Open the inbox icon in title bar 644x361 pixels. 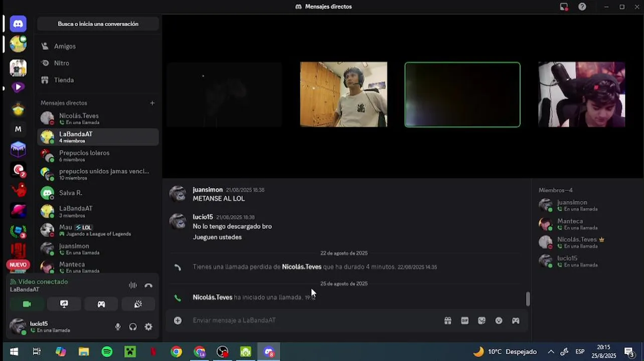pos(564,7)
